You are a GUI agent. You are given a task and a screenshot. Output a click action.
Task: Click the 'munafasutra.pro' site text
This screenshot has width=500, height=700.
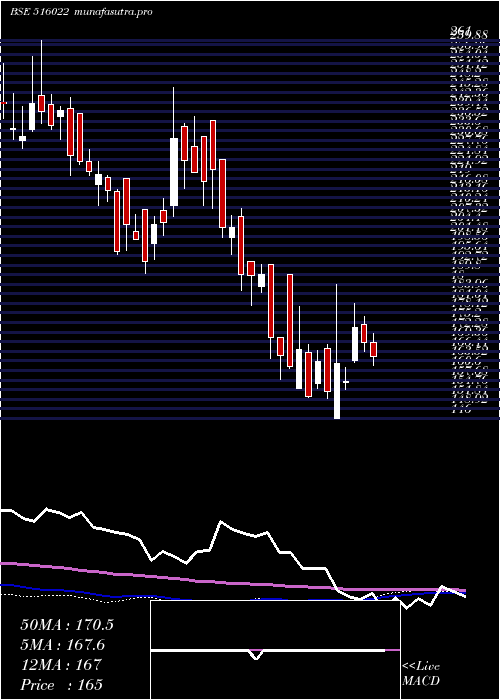(114, 12)
